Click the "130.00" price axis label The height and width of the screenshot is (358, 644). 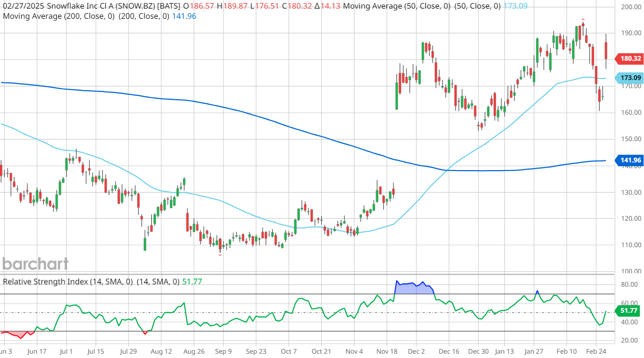click(631, 192)
